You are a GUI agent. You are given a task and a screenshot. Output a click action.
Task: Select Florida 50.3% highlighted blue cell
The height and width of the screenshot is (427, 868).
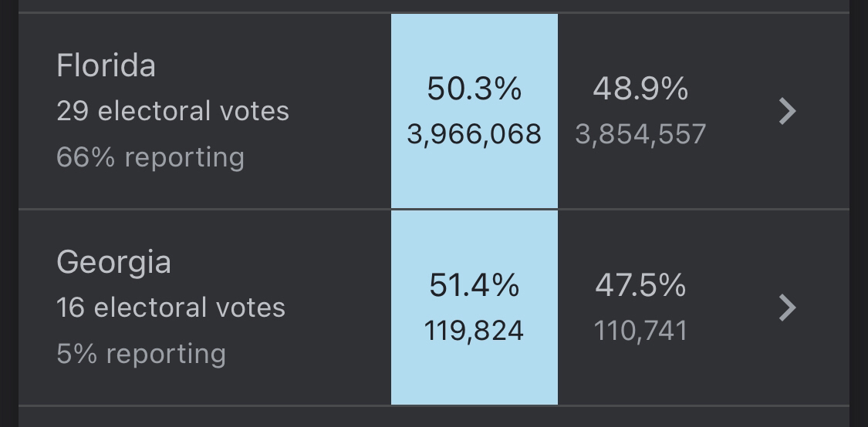[x=475, y=111]
